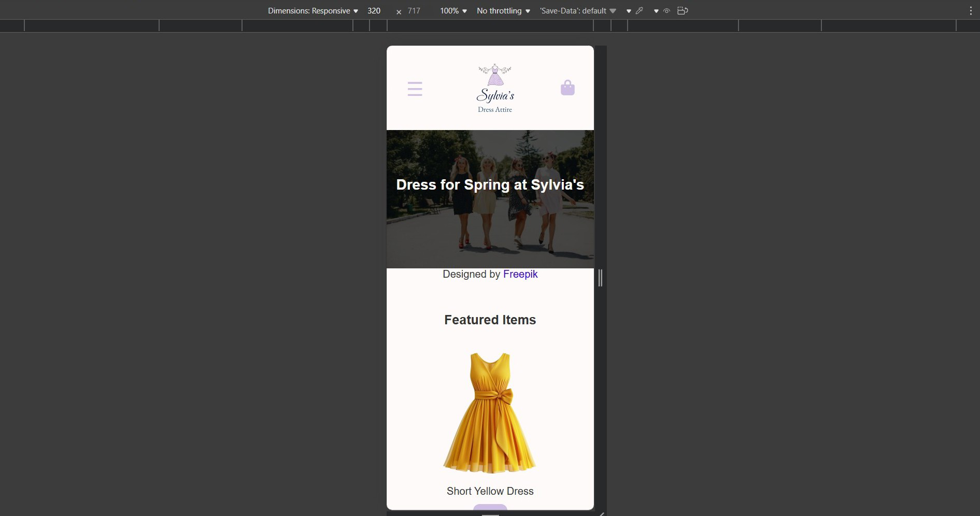Click the Sylvia's Dress Attire logo

[495, 88]
